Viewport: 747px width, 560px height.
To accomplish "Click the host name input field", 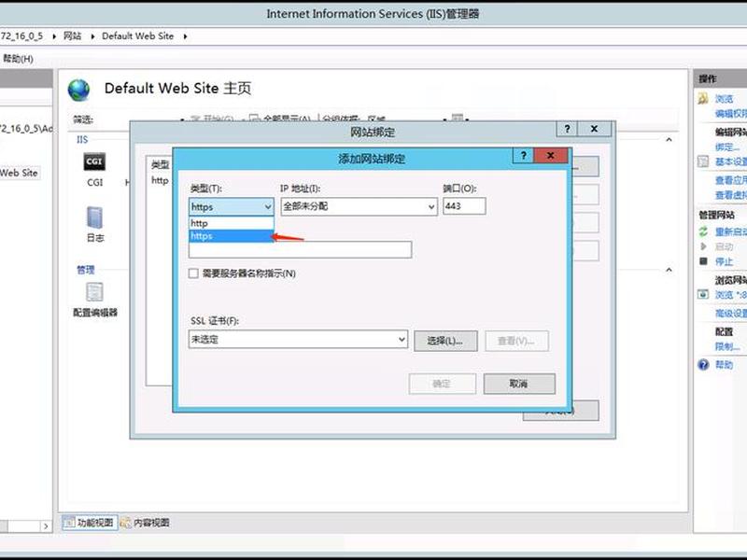I will click(x=300, y=250).
